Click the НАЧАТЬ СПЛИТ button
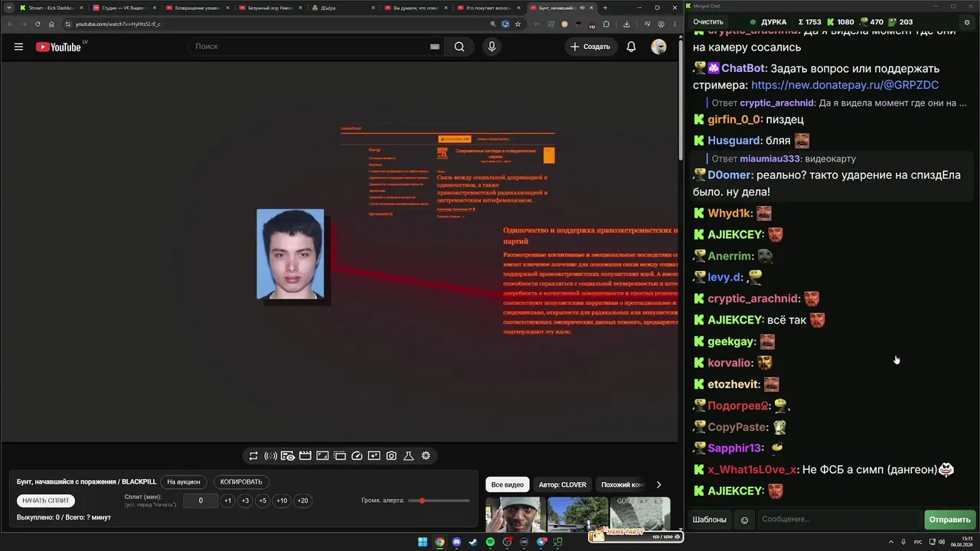980x551 pixels. pyautogui.click(x=46, y=500)
